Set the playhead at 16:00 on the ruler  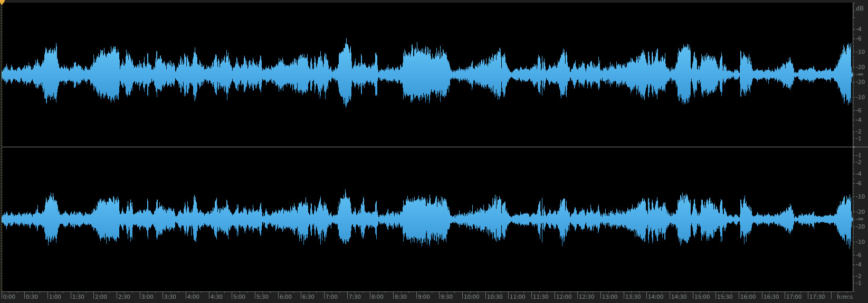point(747,297)
